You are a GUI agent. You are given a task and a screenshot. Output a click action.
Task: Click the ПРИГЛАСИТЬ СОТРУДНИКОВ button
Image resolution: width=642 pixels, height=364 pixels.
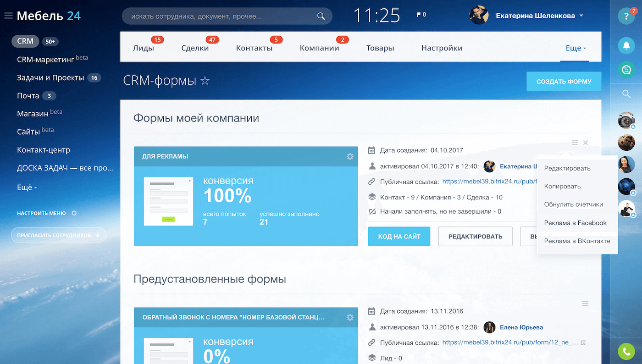click(x=59, y=235)
